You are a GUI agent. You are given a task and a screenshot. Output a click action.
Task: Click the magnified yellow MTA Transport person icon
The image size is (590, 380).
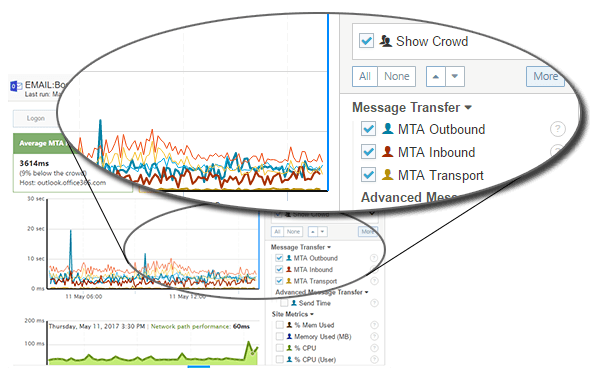(x=388, y=175)
